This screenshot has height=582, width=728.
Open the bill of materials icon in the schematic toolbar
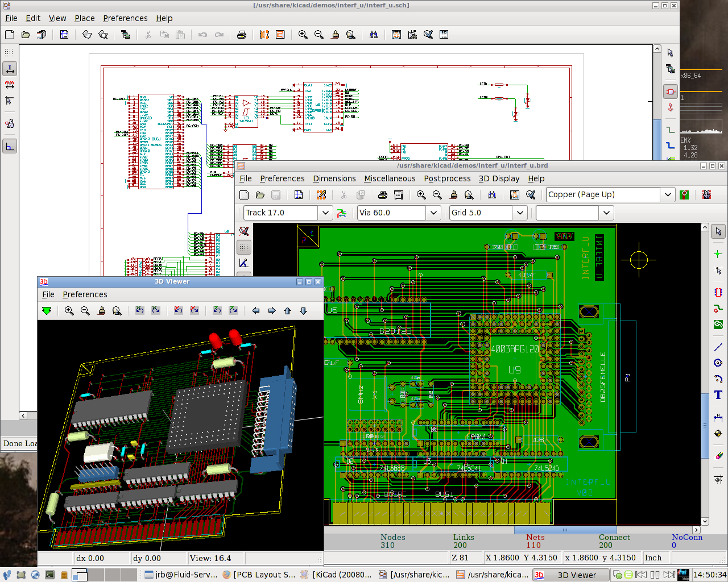(x=444, y=35)
